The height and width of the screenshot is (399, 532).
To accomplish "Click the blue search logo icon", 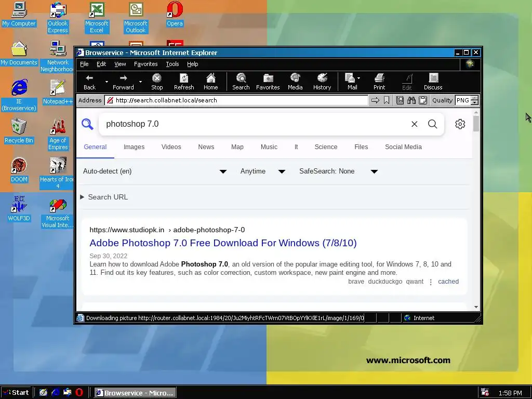I will coord(87,124).
